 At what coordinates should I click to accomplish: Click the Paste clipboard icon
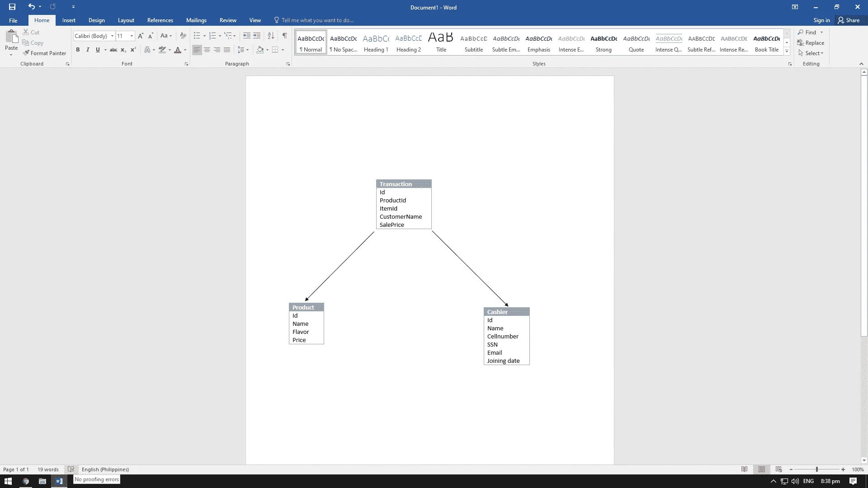click(11, 37)
